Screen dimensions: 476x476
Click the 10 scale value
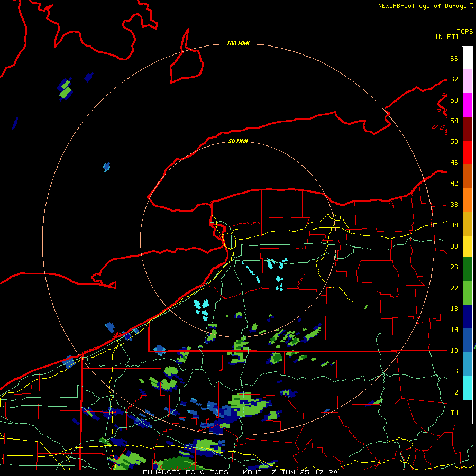(x=454, y=350)
